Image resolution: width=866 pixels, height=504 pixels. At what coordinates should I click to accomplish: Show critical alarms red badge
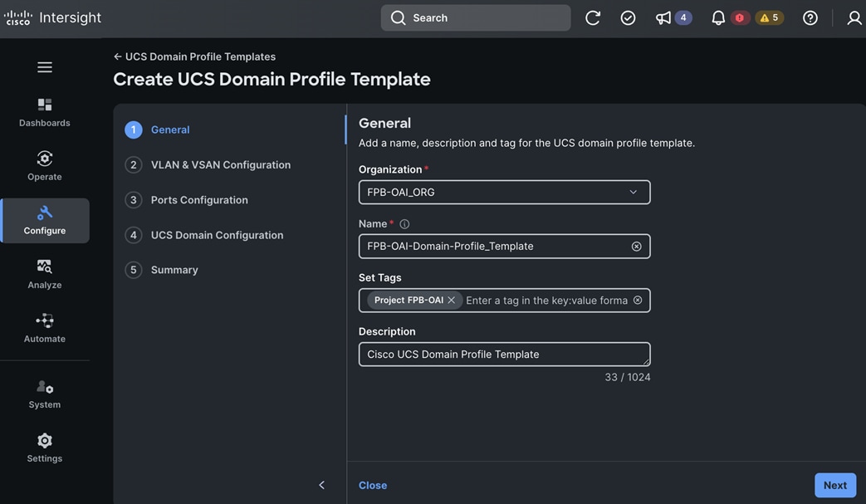click(x=740, y=17)
